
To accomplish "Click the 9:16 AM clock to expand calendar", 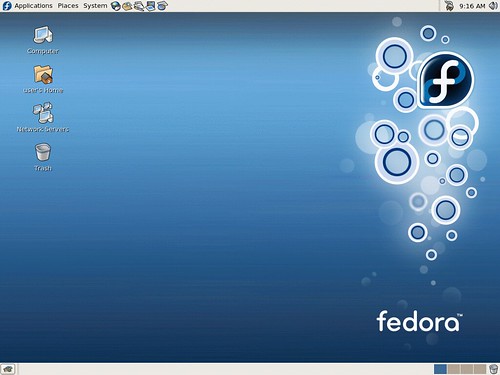I will [x=472, y=6].
